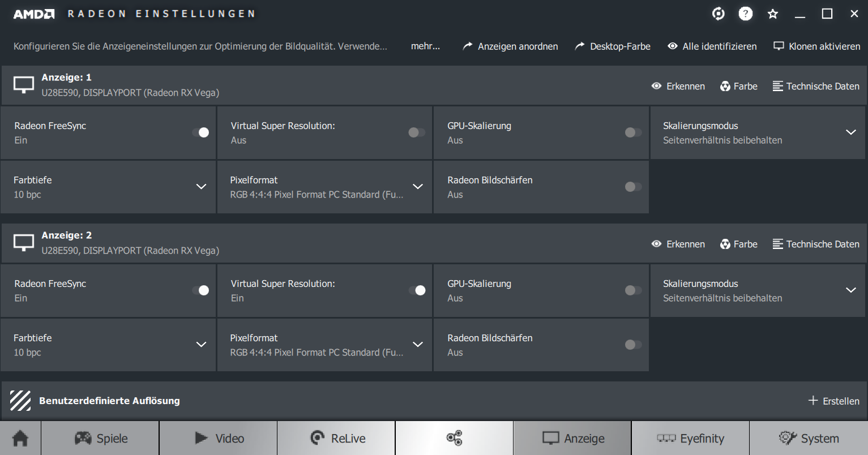Click the striped Benutzerdefinierte Auflösung icon
Image resolution: width=868 pixels, height=455 pixels.
(20, 401)
